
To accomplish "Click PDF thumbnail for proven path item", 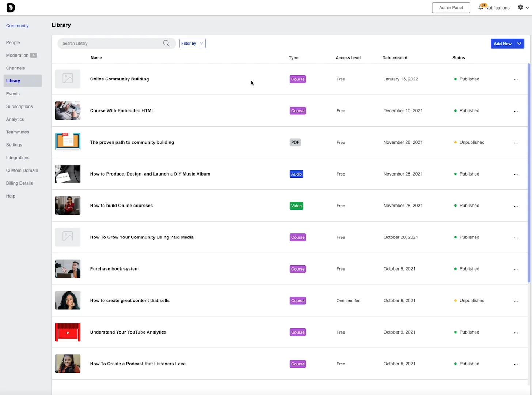I will pyautogui.click(x=68, y=142).
